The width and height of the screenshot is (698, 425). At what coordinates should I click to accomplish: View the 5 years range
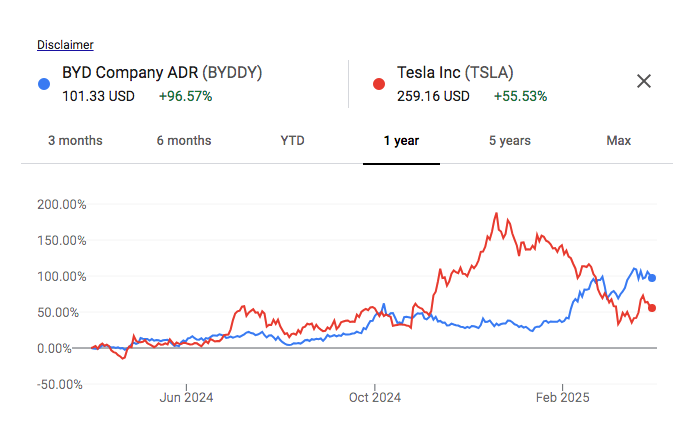click(x=510, y=141)
